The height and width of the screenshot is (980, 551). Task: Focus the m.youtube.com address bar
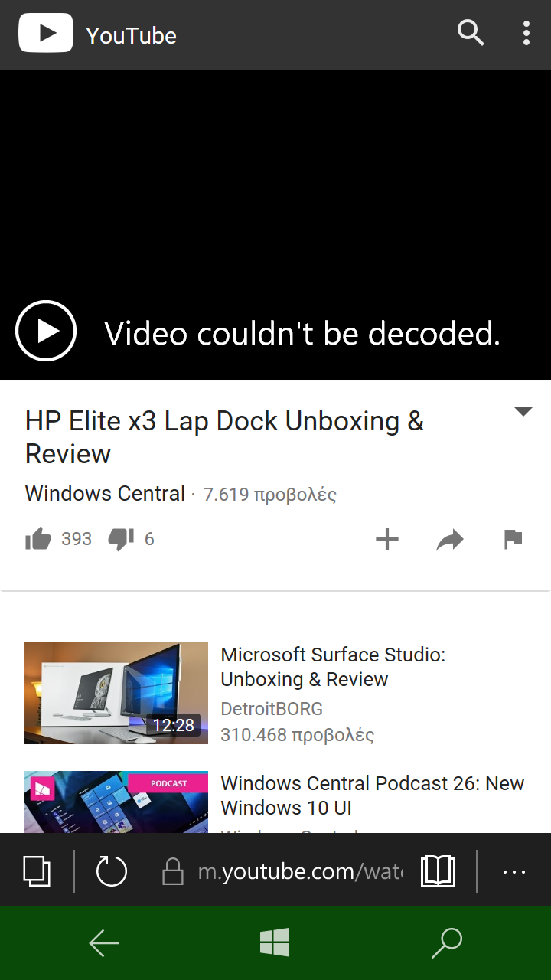[x=282, y=871]
